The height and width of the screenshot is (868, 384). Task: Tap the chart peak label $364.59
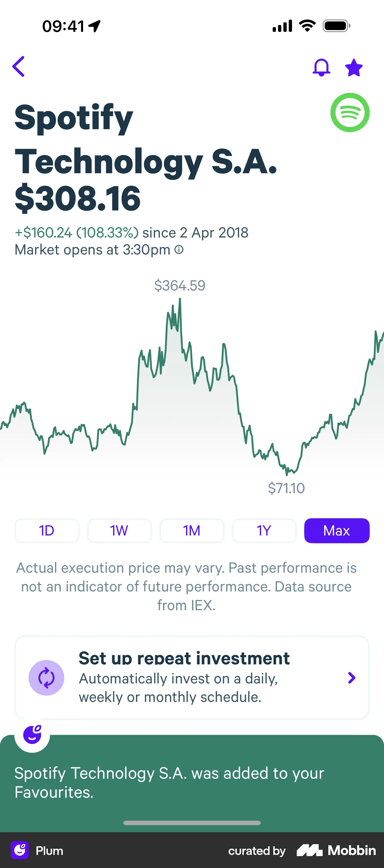[179, 286]
